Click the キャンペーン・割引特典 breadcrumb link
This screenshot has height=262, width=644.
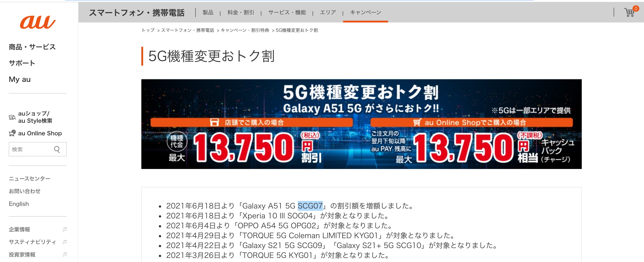tap(245, 30)
